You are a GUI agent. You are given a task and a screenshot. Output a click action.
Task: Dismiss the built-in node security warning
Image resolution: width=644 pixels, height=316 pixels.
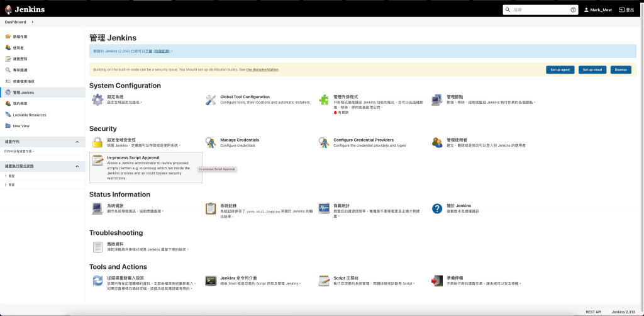(621, 70)
